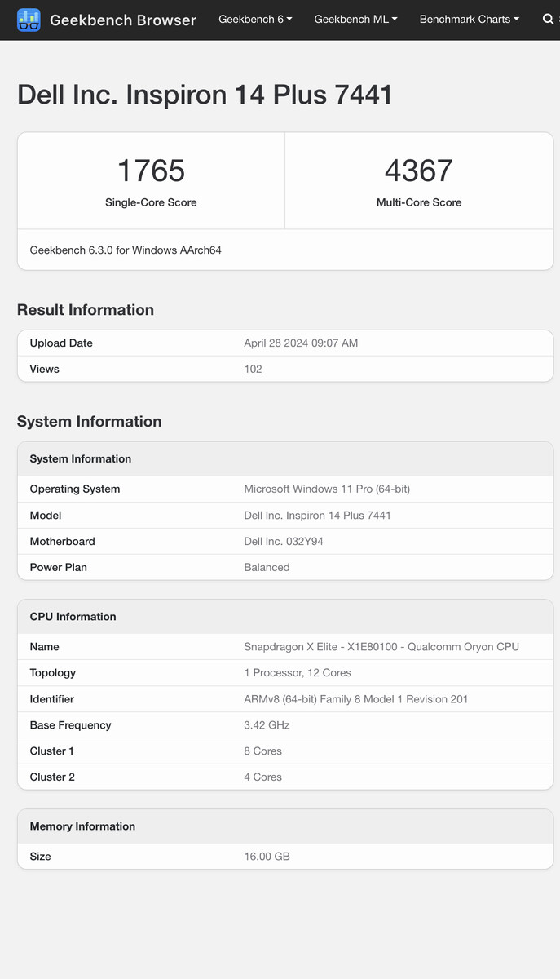Open search via the magnifier icon
Screen dimensions: 560x979
point(548,19)
